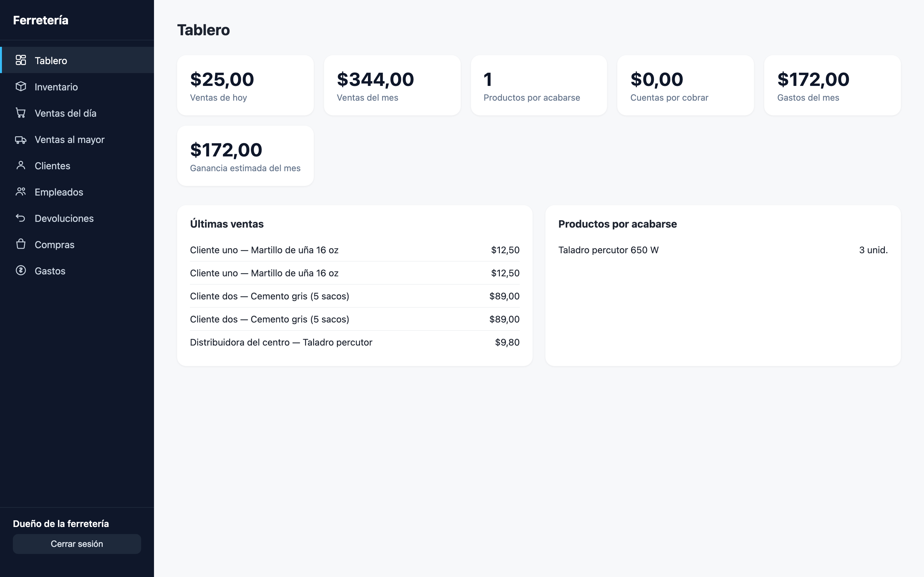Open the Inventario menu item
The height and width of the screenshot is (577, 924).
coord(77,87)
